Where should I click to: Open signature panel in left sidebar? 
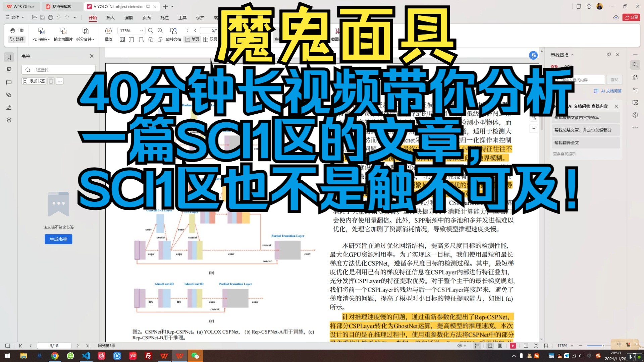[x=9, y=108]
